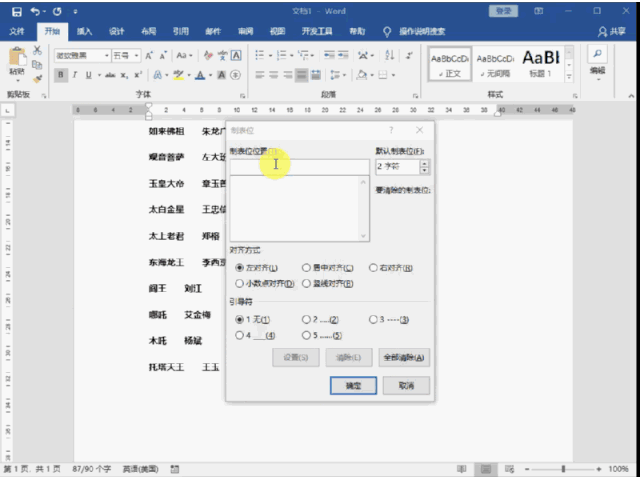640x480 pixels.
Task: Click the tab stop position input field
Action: point(299,167)
